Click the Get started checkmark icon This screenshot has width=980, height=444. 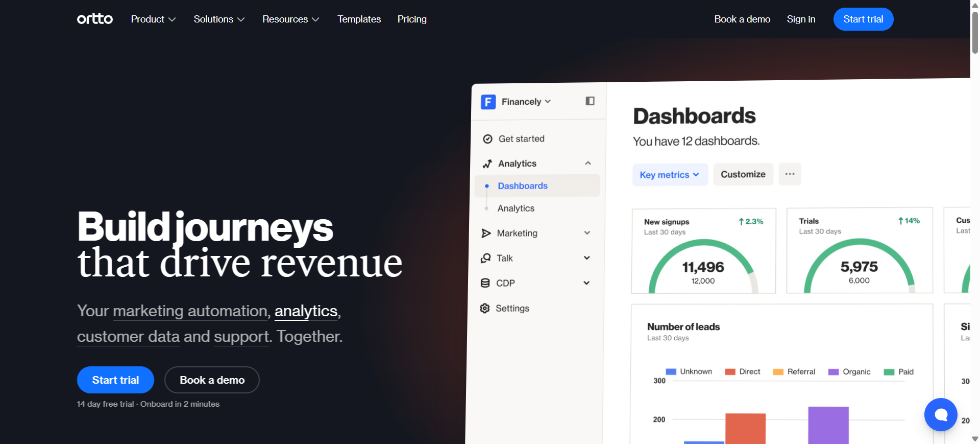(x=487, y=139)
